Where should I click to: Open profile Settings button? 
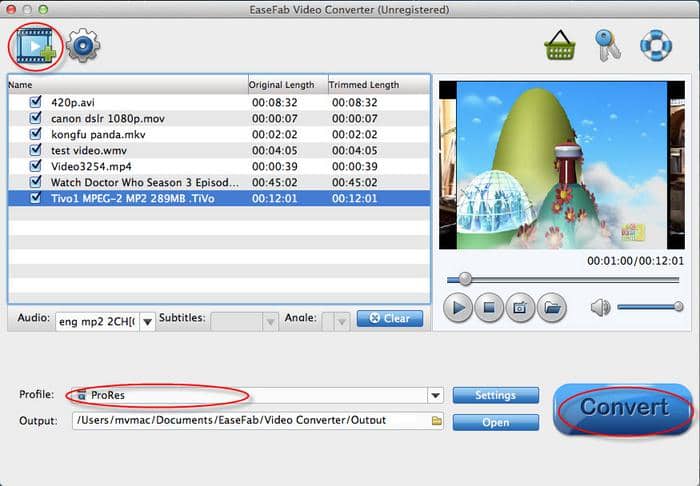pyautogui.click(x=496, y=395)
